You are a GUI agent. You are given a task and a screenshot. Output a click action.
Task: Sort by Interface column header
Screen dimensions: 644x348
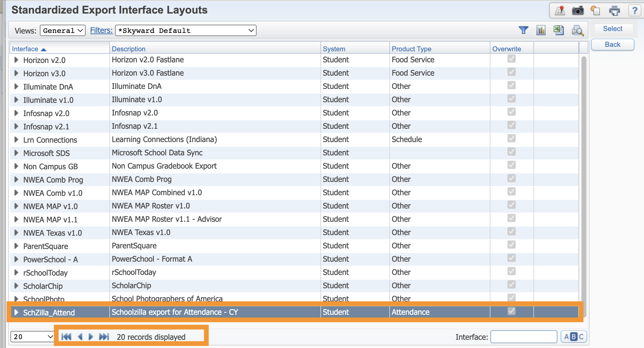click(x=25, y=49)
